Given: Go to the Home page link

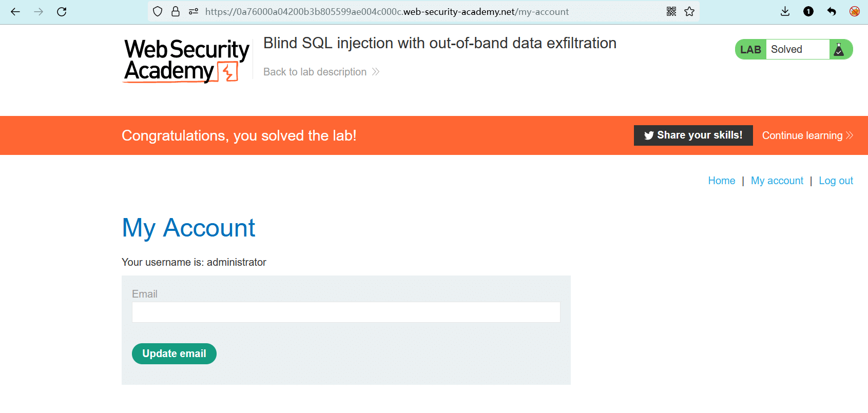Looking at the screenshot, I should click(721, 181).
